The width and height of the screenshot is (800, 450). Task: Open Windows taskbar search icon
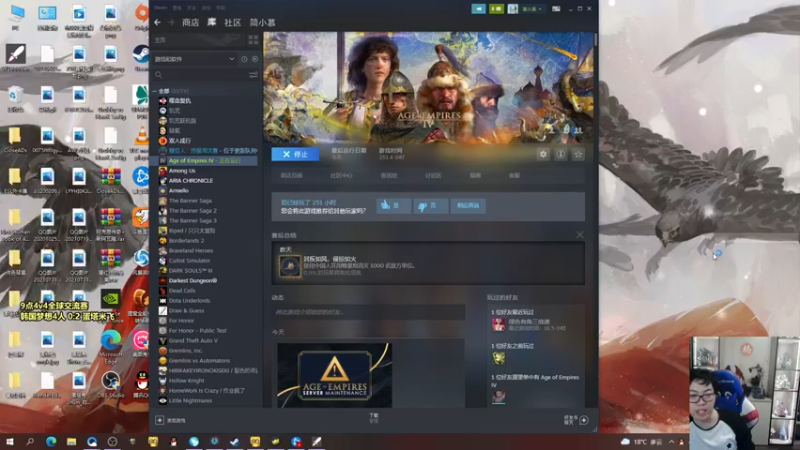pos(30,441)
